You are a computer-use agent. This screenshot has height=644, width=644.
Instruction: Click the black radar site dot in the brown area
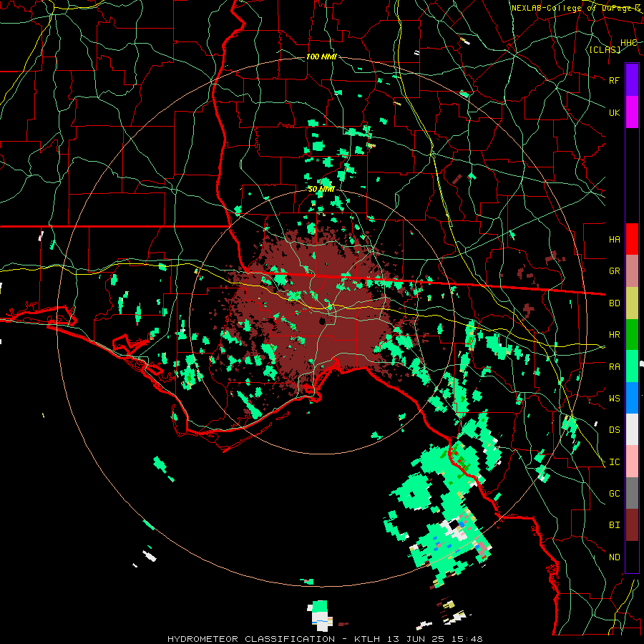coord(323,321)
